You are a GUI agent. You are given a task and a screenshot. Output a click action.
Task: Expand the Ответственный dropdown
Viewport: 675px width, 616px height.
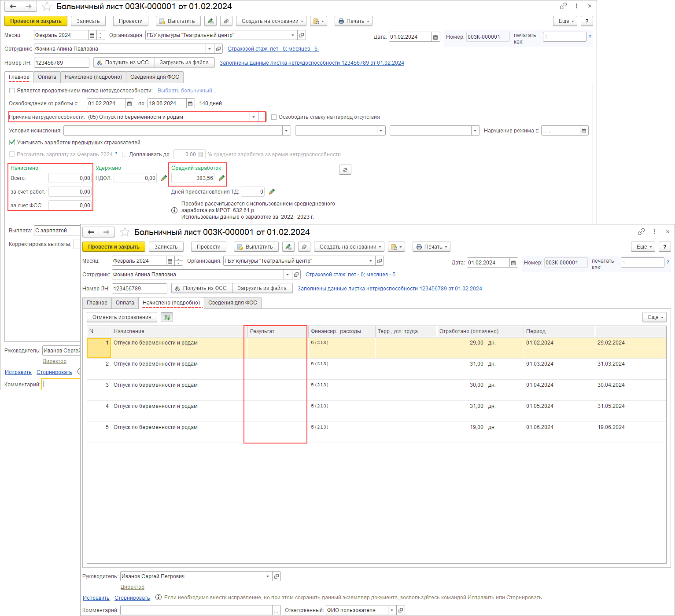click(392, 610)
